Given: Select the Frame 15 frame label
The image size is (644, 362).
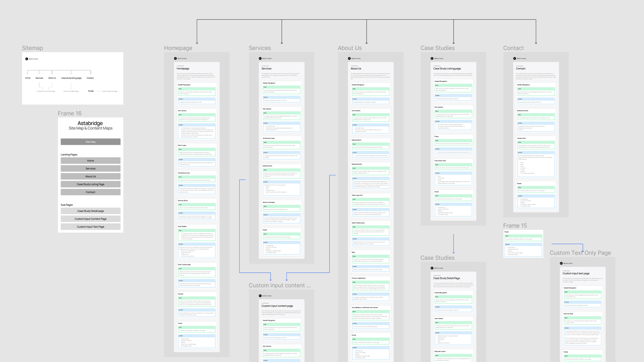Looking at the screenshot, I should [x=515, y=226].
